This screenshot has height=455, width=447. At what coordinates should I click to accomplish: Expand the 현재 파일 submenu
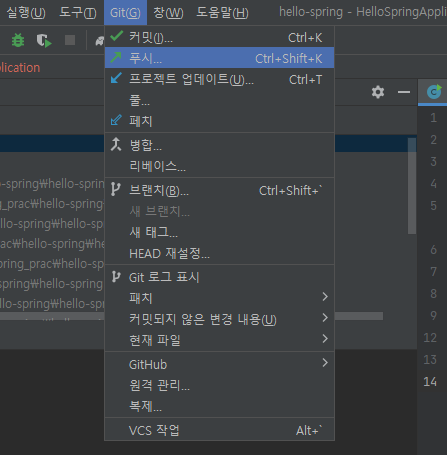(219, 340)
